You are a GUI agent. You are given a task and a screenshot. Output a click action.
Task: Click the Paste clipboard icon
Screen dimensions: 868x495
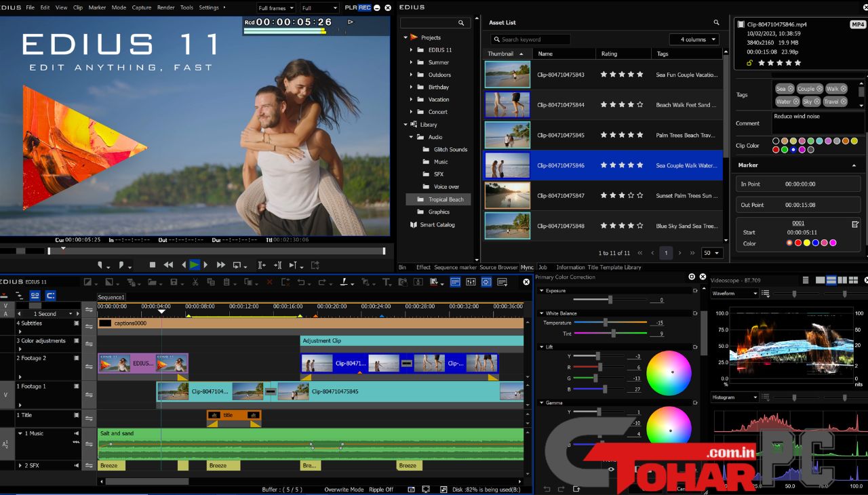[x=227, y=282]
